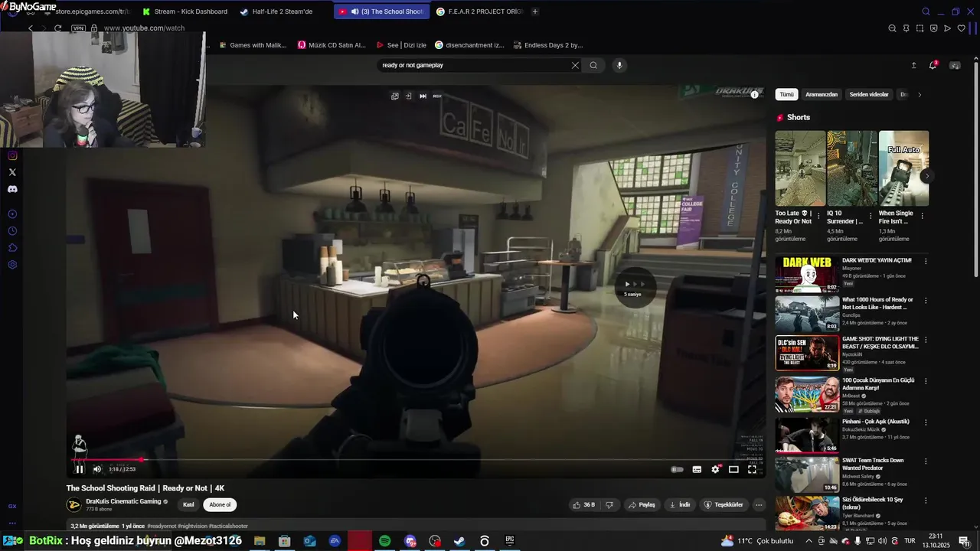Open DraKulis channel avatar
Image resolution: width=980 pixels, height=551 pixels.
click(x=73, y=505)
